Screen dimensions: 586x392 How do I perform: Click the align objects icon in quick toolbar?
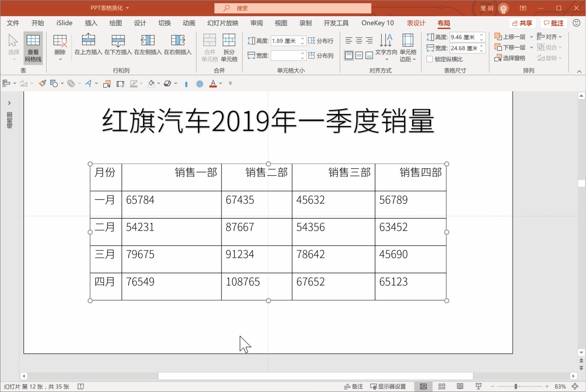[x=6, y=83]
